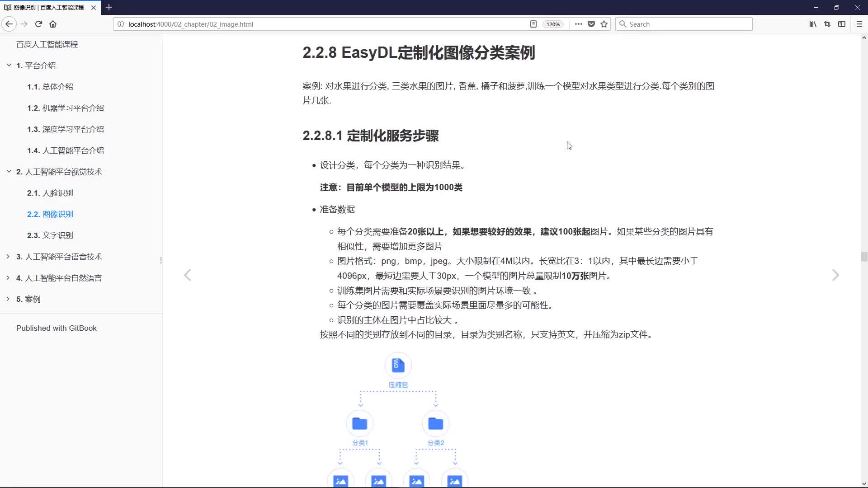
Task: Save page to Pocket icon
Action: (x=591, y=24)
